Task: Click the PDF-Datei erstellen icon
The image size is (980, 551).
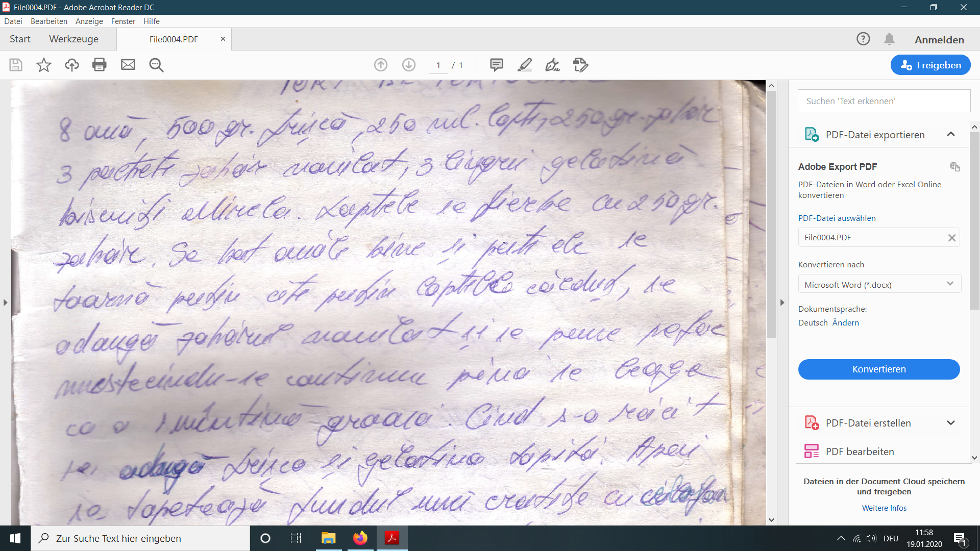Action: pos(812,423)
